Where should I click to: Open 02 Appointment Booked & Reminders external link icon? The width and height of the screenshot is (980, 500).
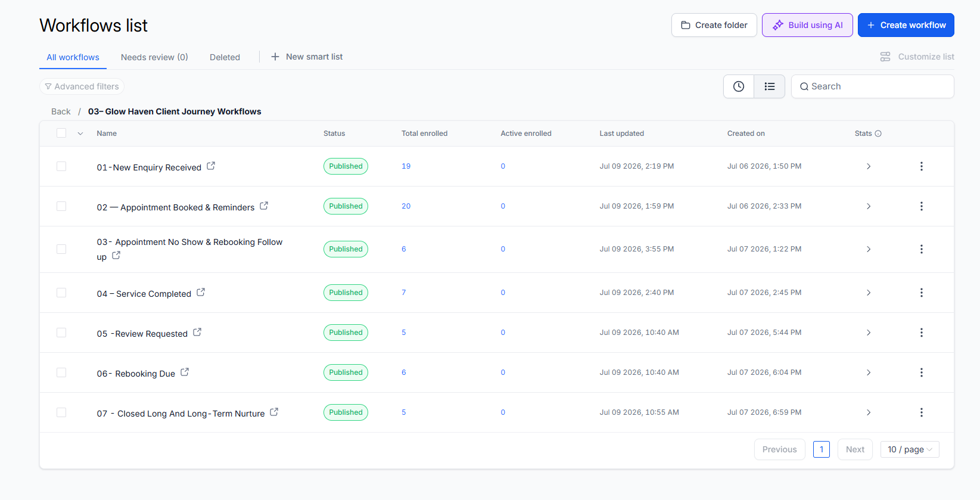[264, 206]
